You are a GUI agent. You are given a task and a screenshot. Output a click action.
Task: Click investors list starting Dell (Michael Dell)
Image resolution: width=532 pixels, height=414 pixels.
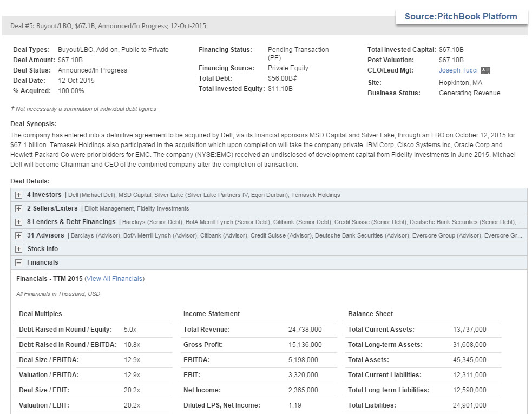point(204,195)
